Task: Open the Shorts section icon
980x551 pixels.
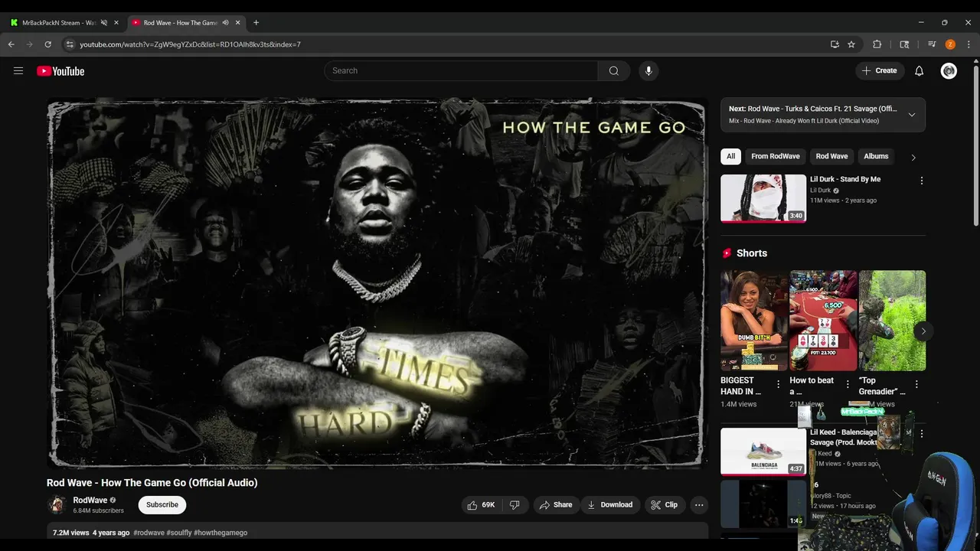Action: (x=727, y=253)
